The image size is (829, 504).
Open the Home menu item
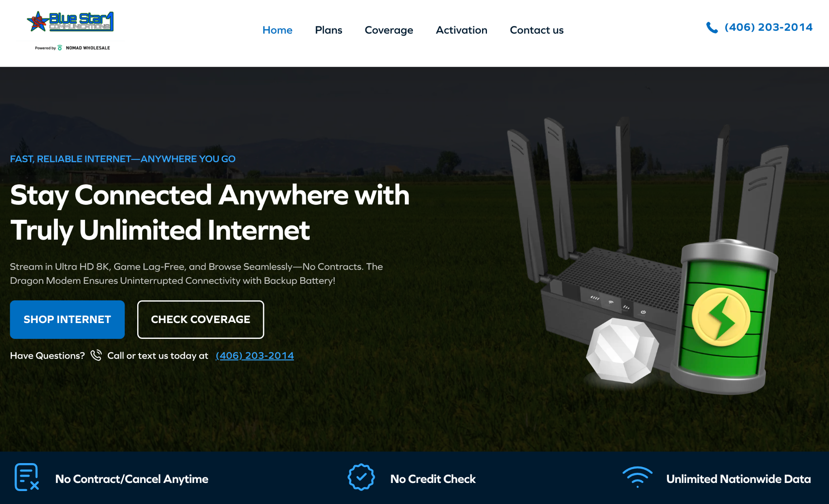click(277, 30)
